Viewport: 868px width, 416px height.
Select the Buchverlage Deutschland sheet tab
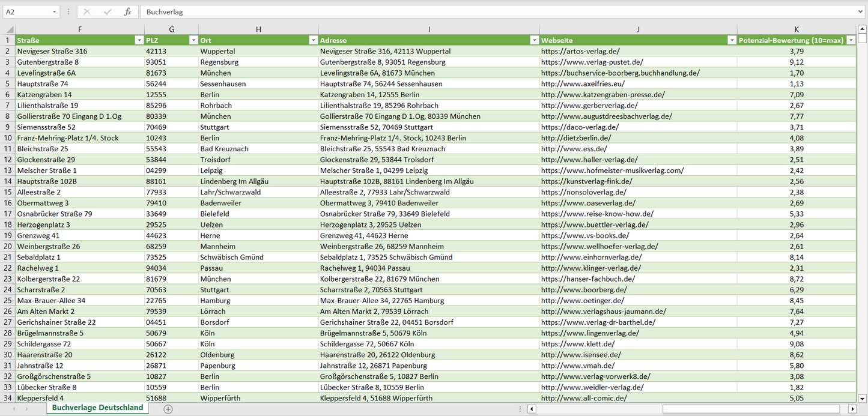click(x=97, y=408)
